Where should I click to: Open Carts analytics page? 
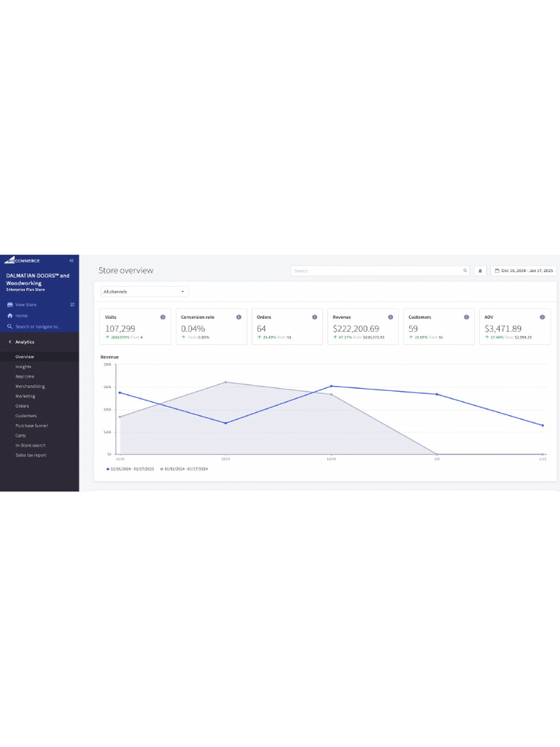click(20, 436)
